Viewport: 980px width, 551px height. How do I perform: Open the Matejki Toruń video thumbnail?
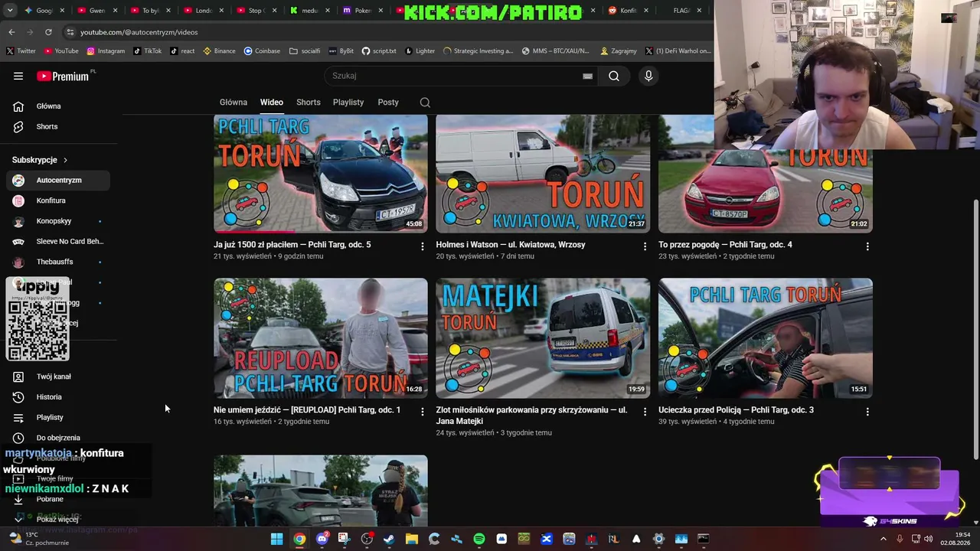pyautogui.click(x=543, y=337)
